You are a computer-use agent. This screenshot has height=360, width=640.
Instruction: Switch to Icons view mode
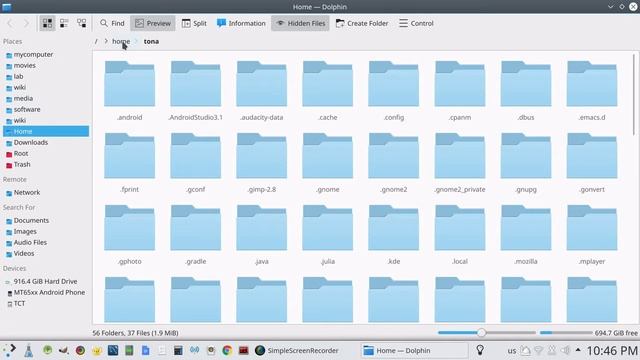click(47, 23)
